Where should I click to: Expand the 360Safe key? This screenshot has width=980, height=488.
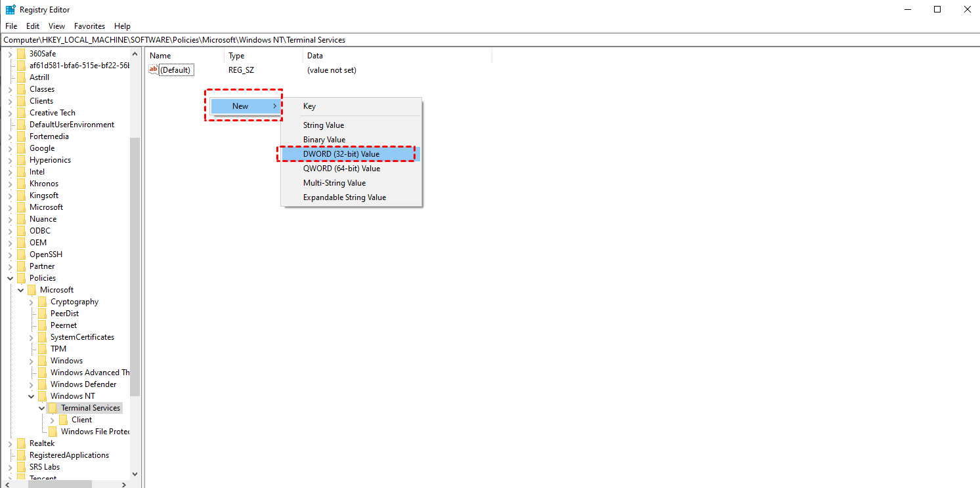[10, 54]
